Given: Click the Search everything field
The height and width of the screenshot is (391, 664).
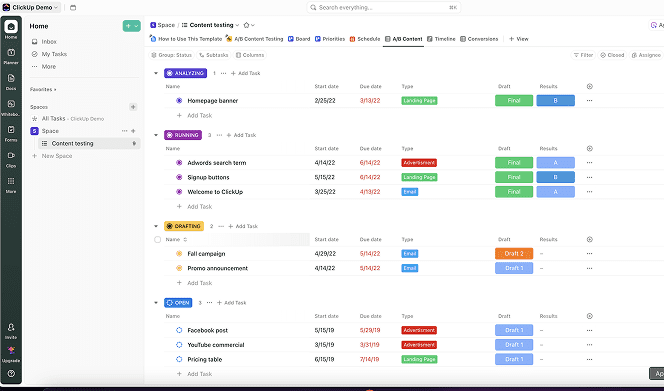Looking at the screenshot, I should point(384,8).
